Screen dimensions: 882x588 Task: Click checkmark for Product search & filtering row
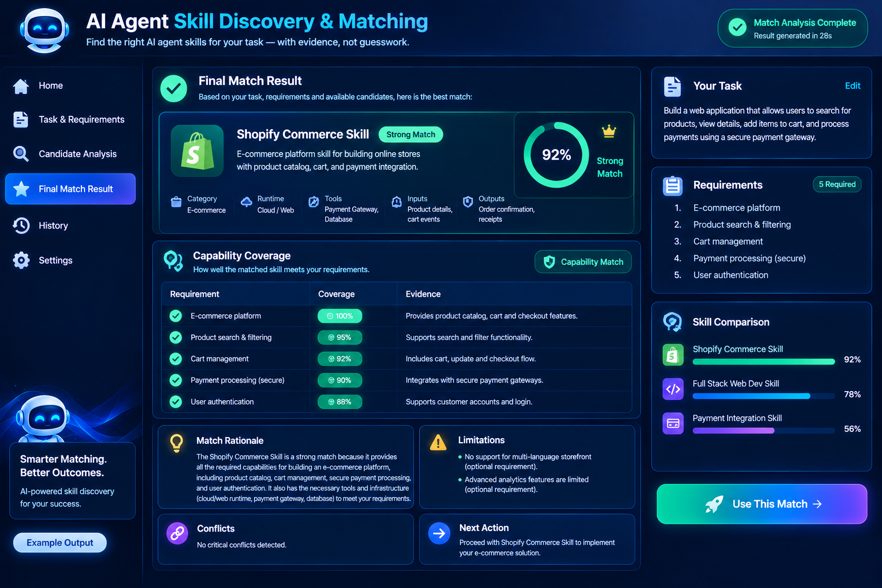(x=176, y=337)
